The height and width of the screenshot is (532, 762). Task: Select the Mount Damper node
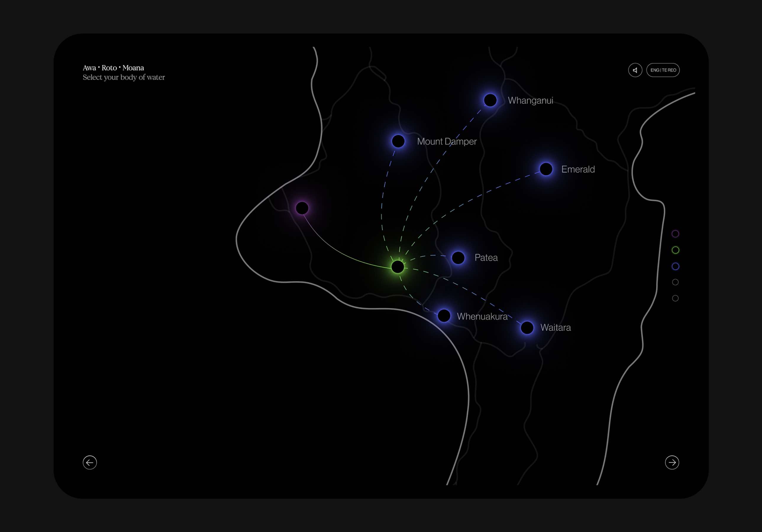[398, 141]
